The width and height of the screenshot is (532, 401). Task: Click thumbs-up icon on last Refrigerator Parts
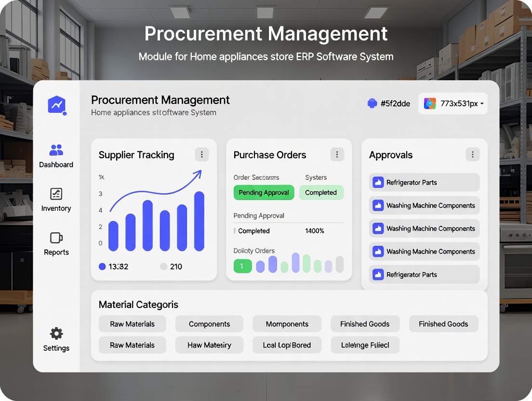point(378,275)
